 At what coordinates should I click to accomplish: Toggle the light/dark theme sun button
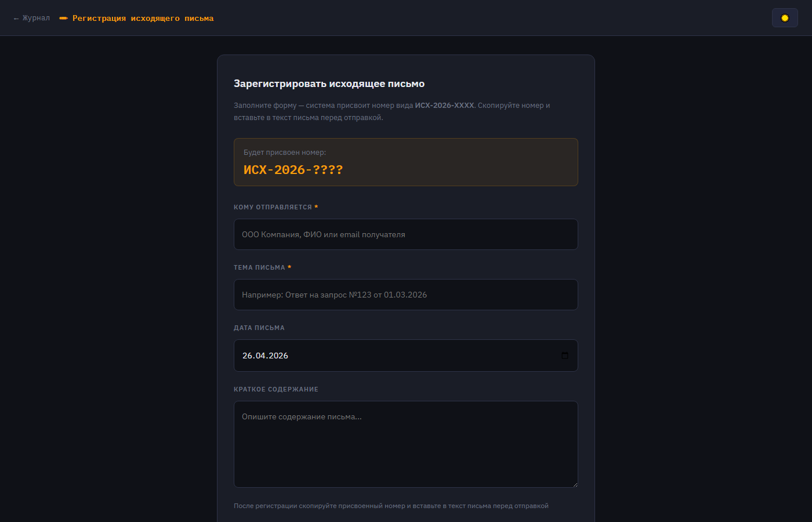pos(785,18)
